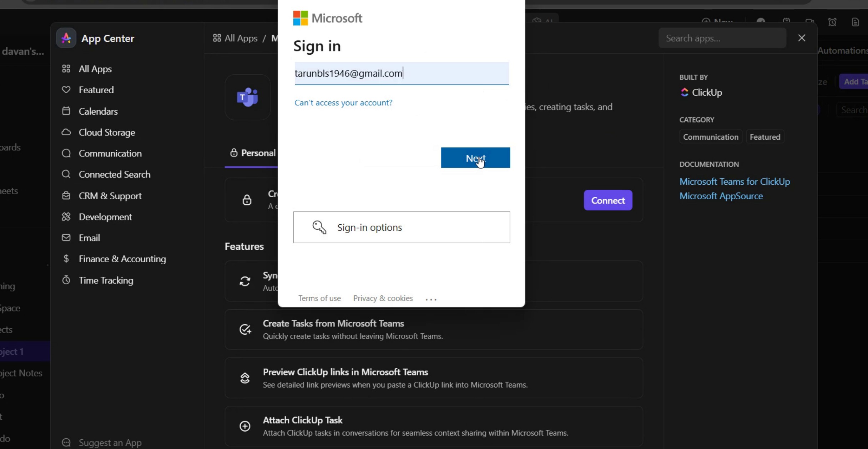
Task: Click the Preview ClickUp links layers icon
Action: (245, 378)
